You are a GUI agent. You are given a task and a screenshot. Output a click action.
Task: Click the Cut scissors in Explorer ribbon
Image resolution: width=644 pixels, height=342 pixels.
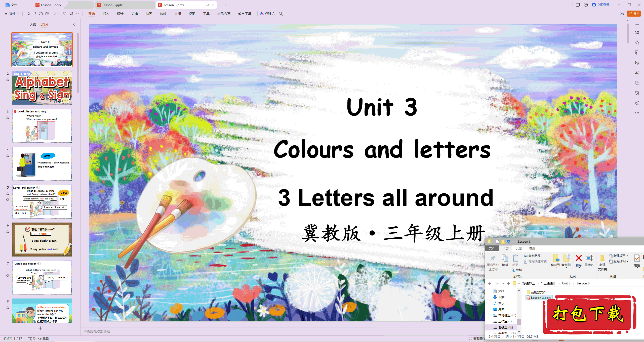(x=517, y=270)
